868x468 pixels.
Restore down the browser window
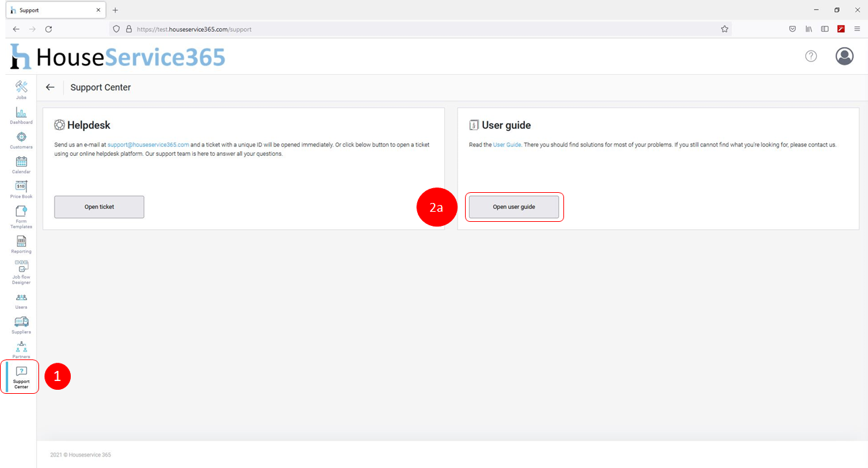(836, 10)
